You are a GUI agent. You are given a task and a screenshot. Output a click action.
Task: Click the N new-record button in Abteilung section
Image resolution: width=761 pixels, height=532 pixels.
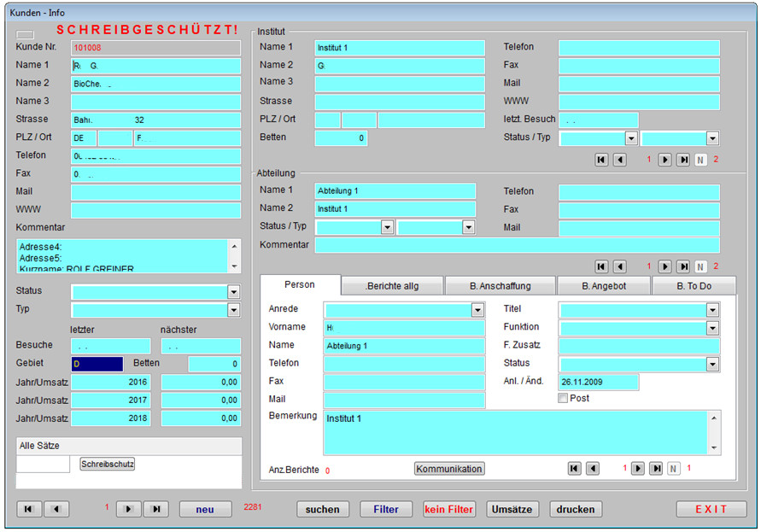tap(700, 266)
